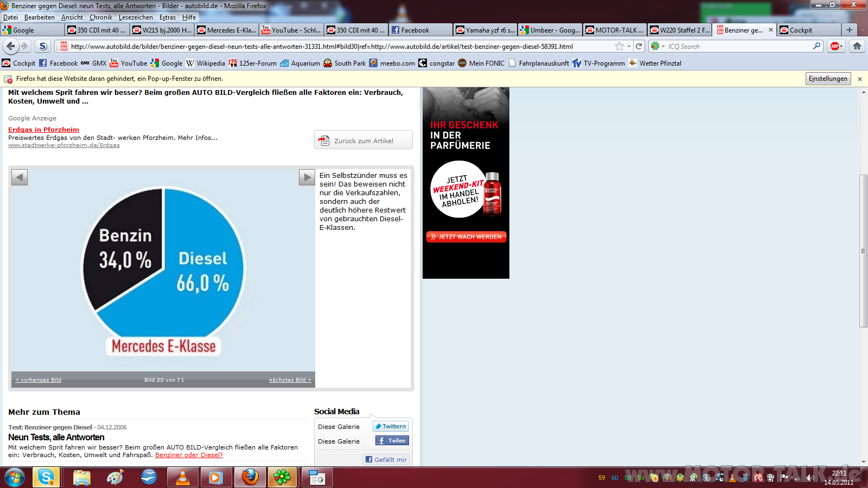The width and height of the screenshot is (868, 488).
Task: Open the Windows Start menu orb
Action: point(15,477)
